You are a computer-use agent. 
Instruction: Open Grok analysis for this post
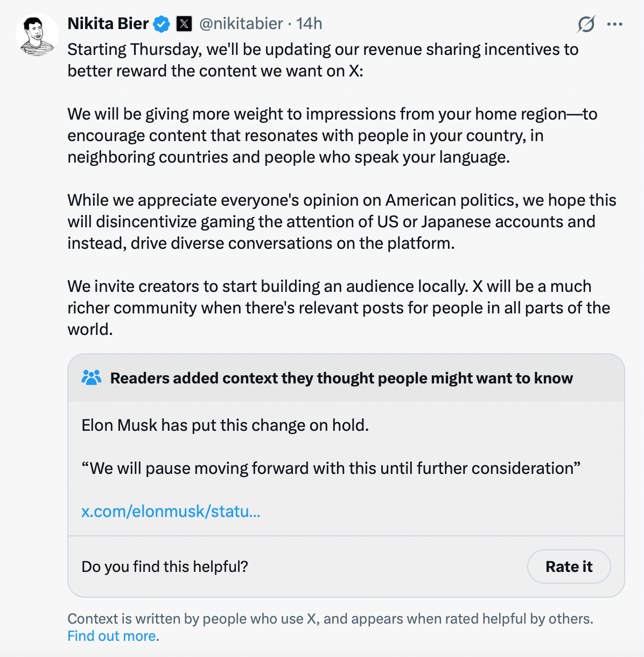tap(587, 24)
